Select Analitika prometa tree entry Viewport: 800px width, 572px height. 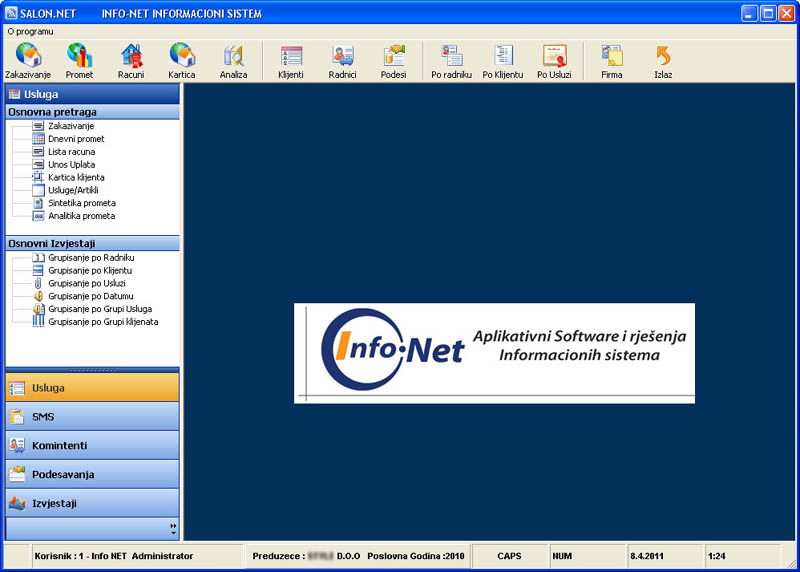(x=82, y=216)
